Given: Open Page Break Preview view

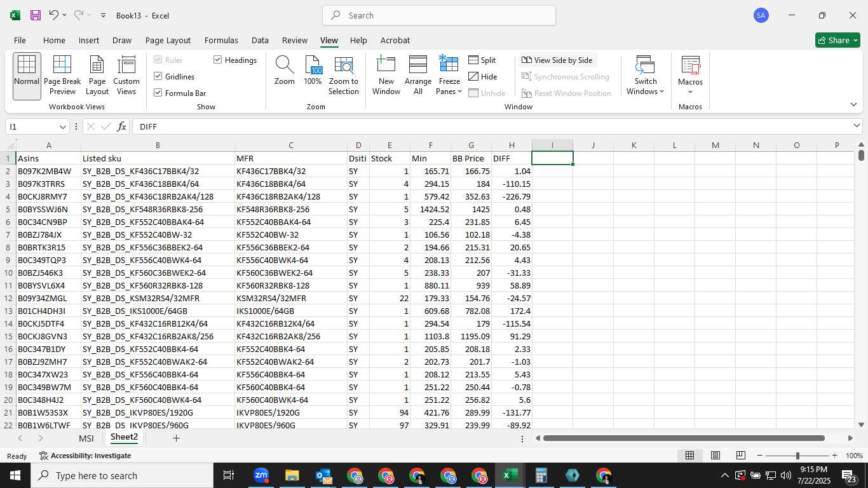Looking at the screenshot, I should [x=62, y=76].
